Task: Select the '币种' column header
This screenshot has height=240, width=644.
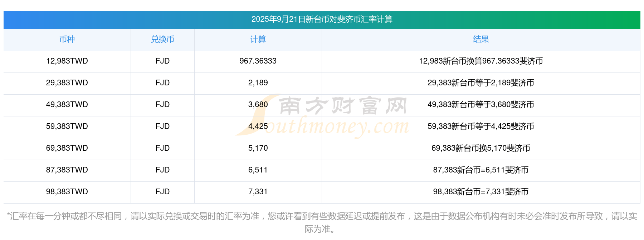Action: pos(67,39)
